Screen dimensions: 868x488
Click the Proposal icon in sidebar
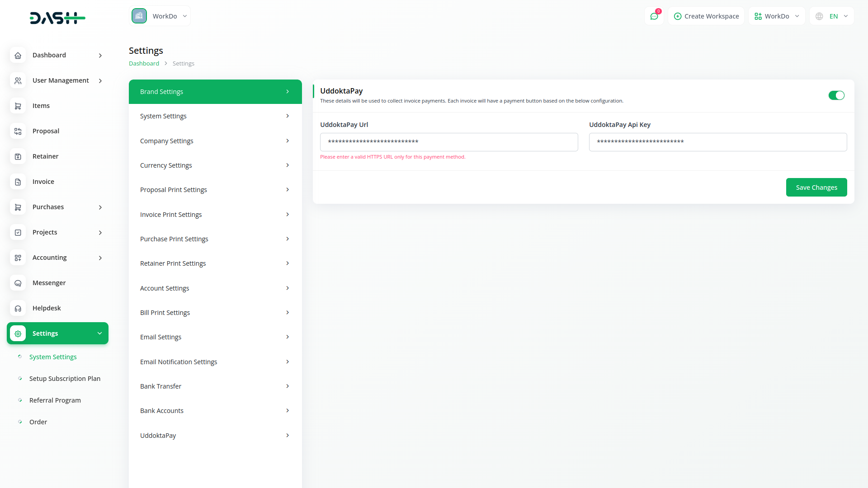[18, 131]
